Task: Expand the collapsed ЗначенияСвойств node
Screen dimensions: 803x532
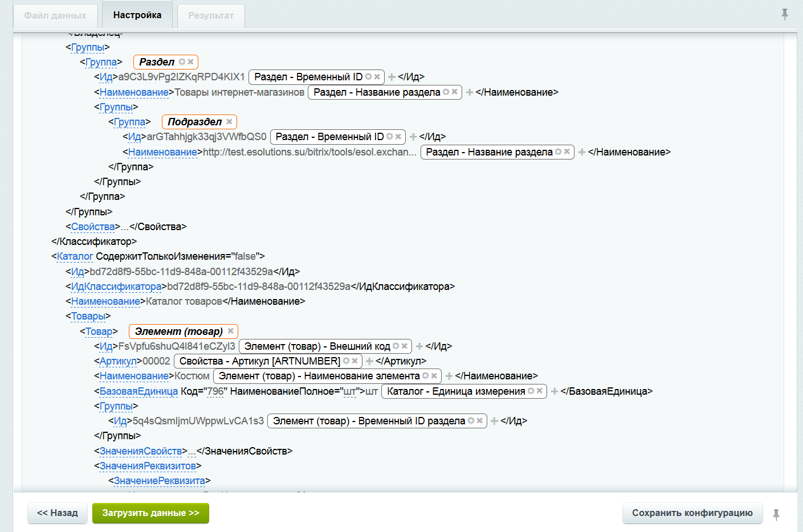Action: click(192, 451)
